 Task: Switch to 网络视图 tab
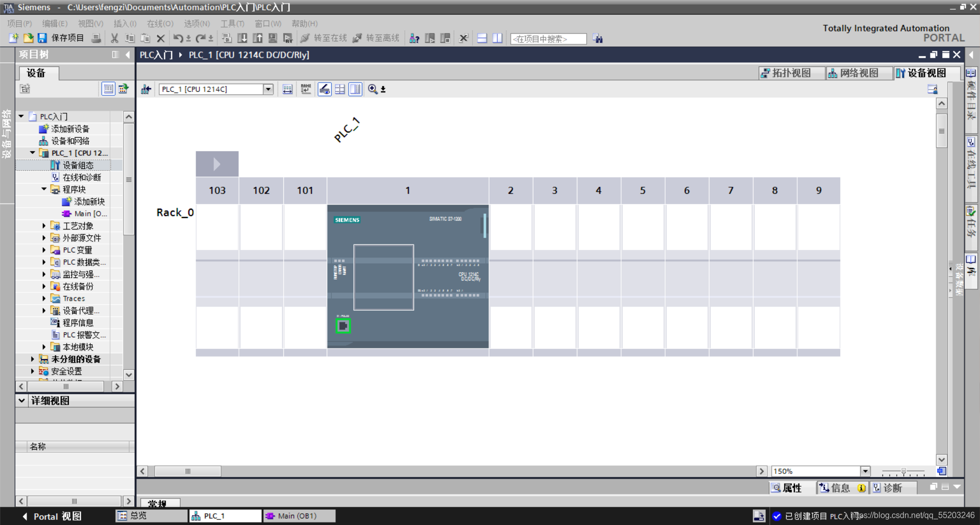(859, 73)
